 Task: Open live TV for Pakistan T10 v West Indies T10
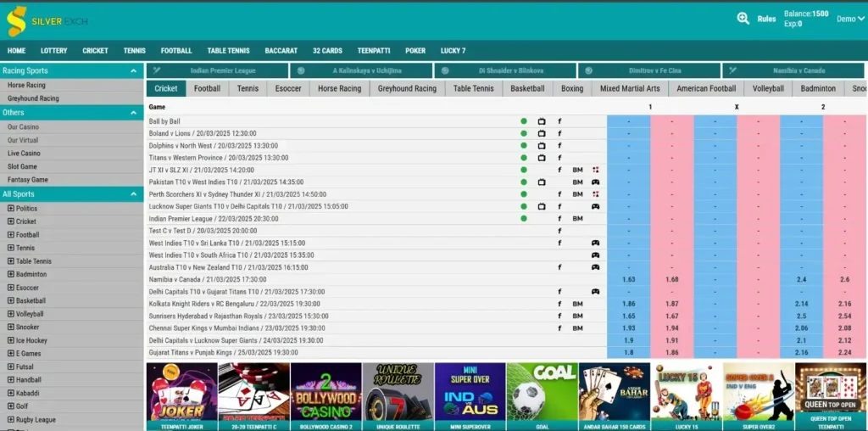click(542, 182)
